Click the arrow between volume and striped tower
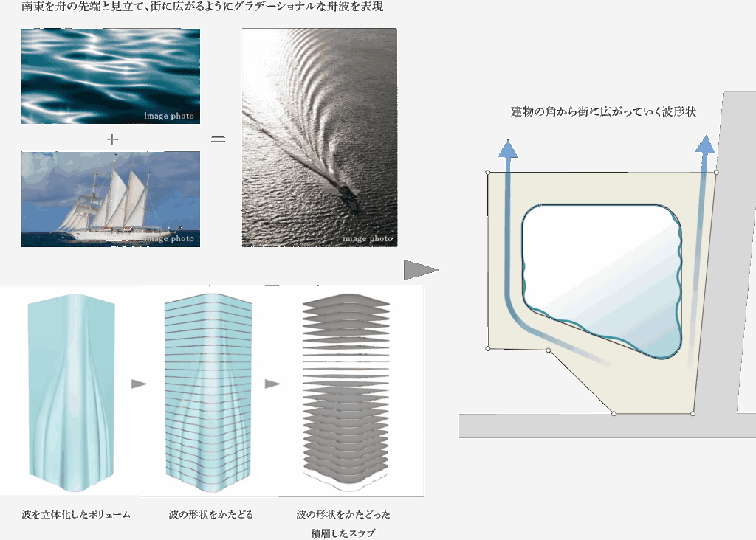The image size is (756, 540). click(x=139, y=384)
